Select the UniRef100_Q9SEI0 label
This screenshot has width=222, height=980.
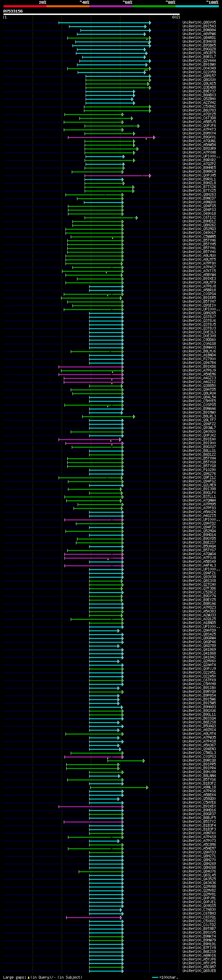[199, 306]
